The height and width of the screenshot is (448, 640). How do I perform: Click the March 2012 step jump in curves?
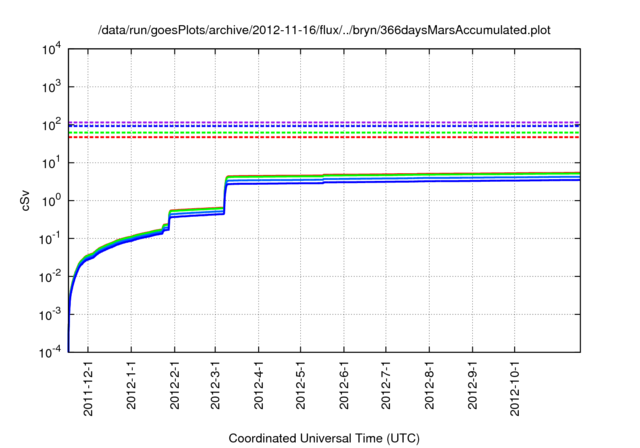225,195
